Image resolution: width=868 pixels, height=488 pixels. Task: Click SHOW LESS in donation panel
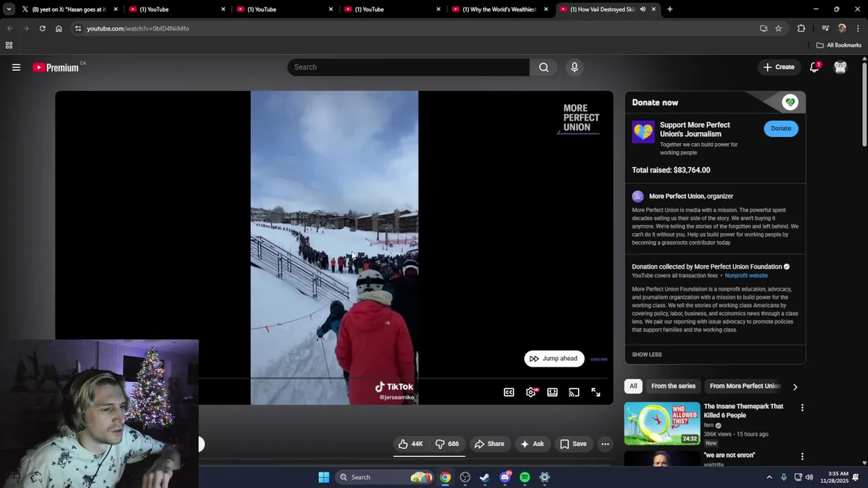point(647,354)
